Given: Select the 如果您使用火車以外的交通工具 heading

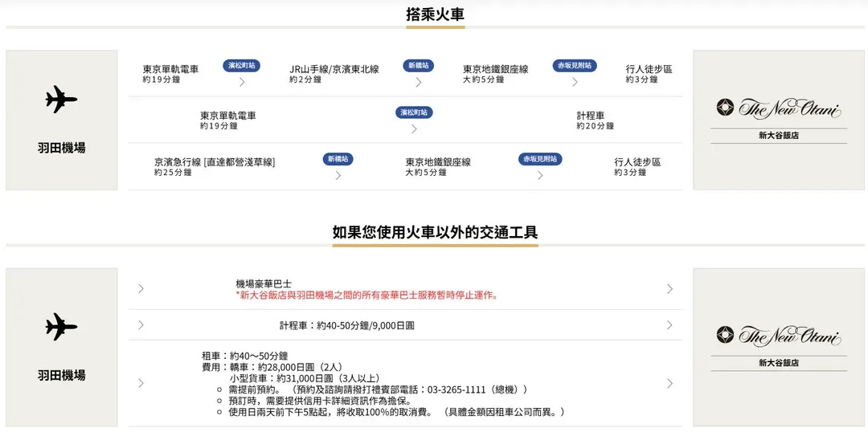Looking at the screenshot, I should point(435,233).
